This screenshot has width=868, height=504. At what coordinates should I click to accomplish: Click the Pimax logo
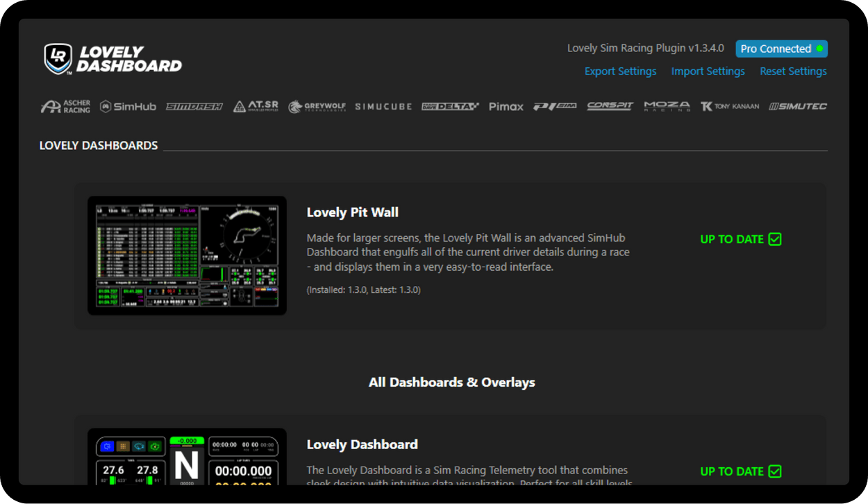coord(506,106)
